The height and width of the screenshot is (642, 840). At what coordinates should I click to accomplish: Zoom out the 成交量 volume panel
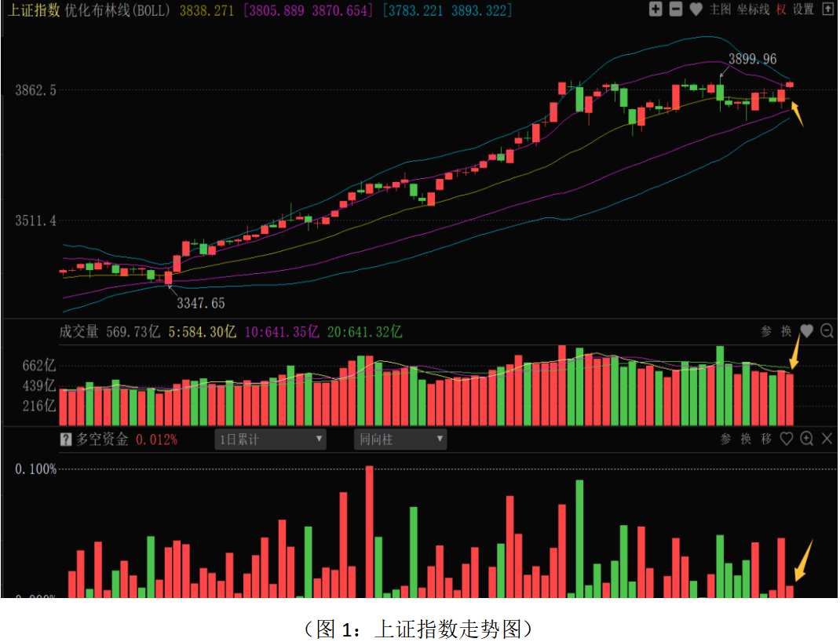[x=827, y=331]
